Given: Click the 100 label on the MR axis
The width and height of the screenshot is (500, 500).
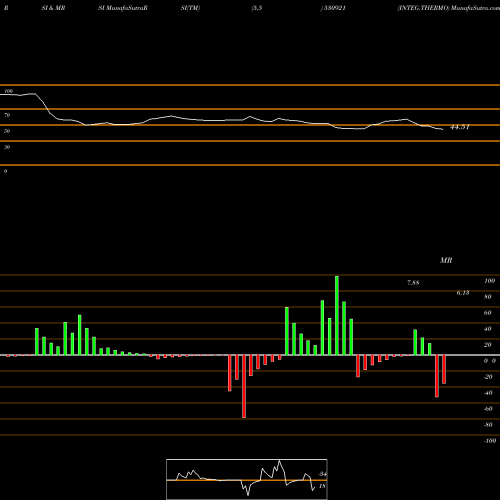Looking at the screenshot, I should point(489,281).
